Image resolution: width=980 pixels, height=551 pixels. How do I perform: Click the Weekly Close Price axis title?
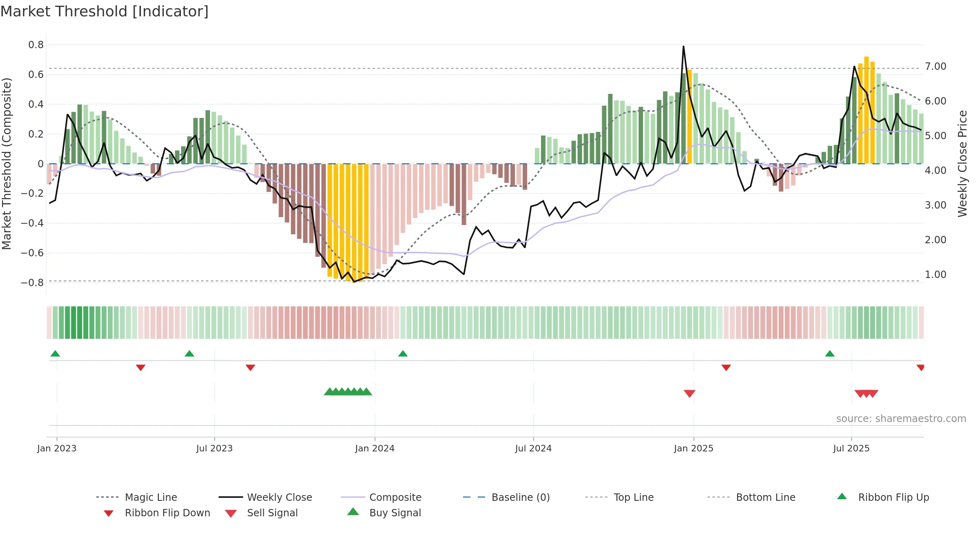click(962, 164)
